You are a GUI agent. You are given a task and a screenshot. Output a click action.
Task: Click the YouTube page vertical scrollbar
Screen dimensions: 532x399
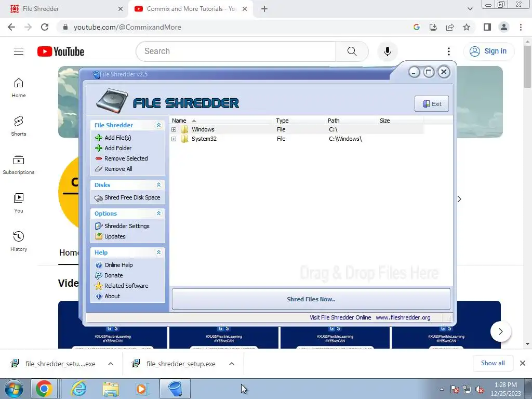pos(528,66)
